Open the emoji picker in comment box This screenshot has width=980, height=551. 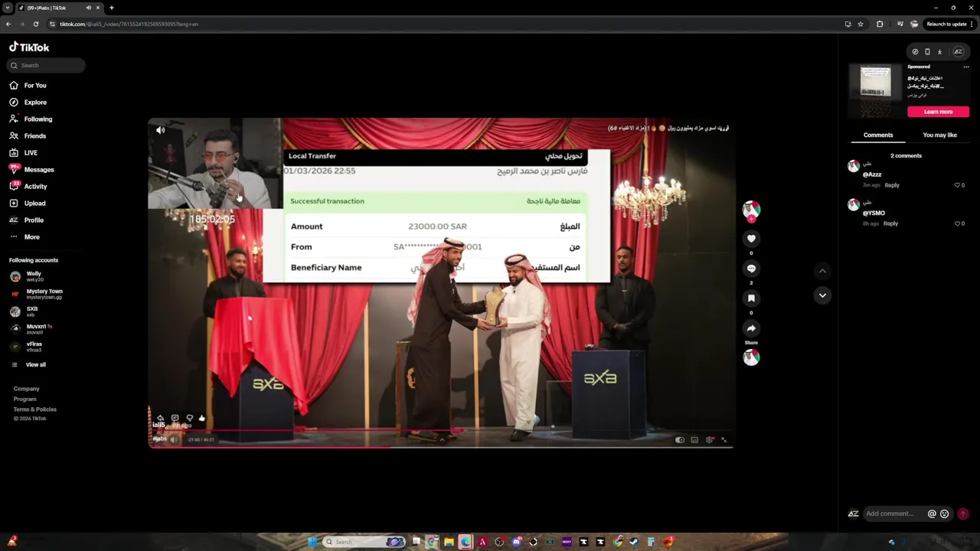(x=944, y=514)
